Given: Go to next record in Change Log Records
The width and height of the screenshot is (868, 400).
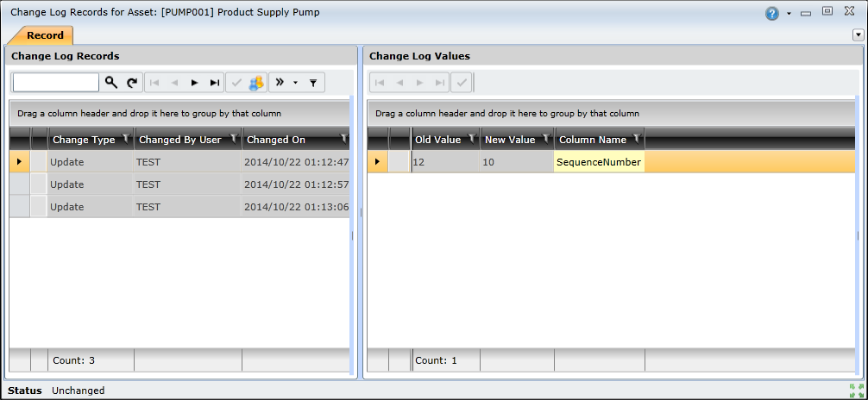Looking at the screenshot, I should 194,83.
